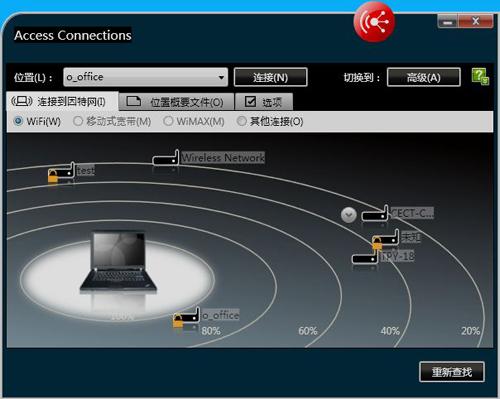Click the 'Wireless Network' label
Screen dimensions: 500x399
tap(223, 157)
